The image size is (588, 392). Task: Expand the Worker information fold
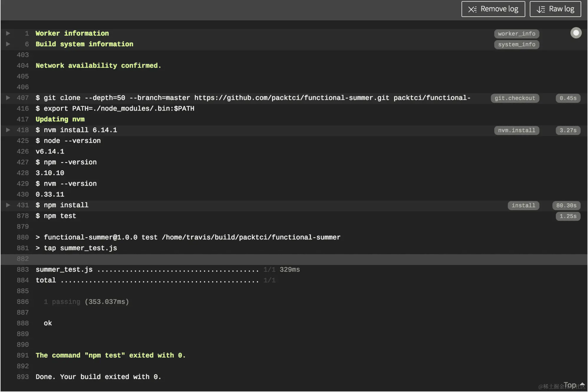8,33
